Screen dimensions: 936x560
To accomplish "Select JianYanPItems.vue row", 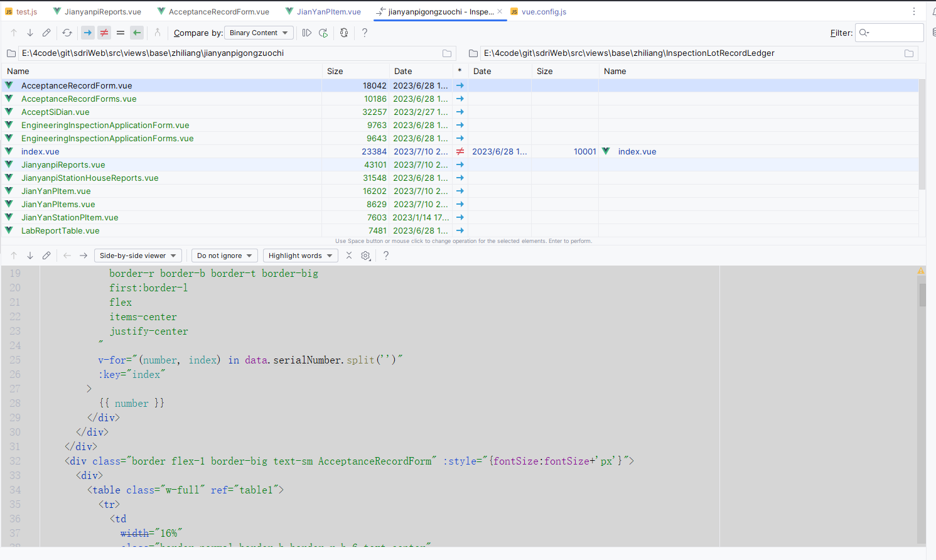I will [x=460, y=204].
